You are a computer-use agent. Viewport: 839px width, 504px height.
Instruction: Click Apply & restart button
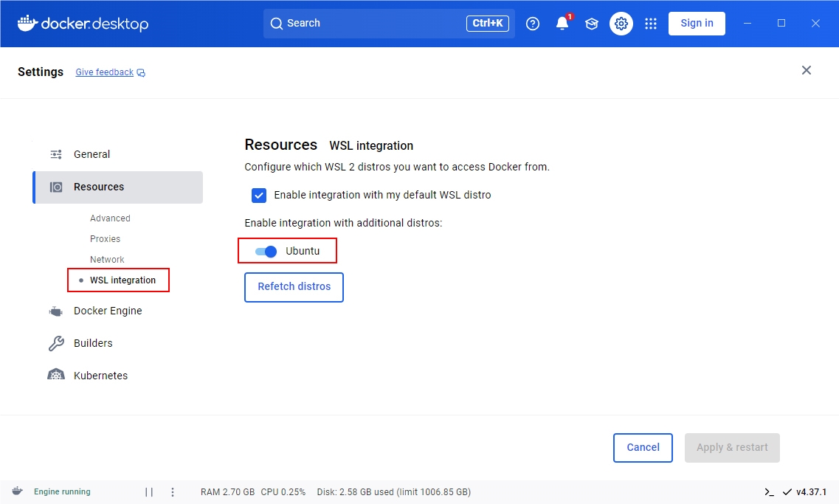[732, 448]
